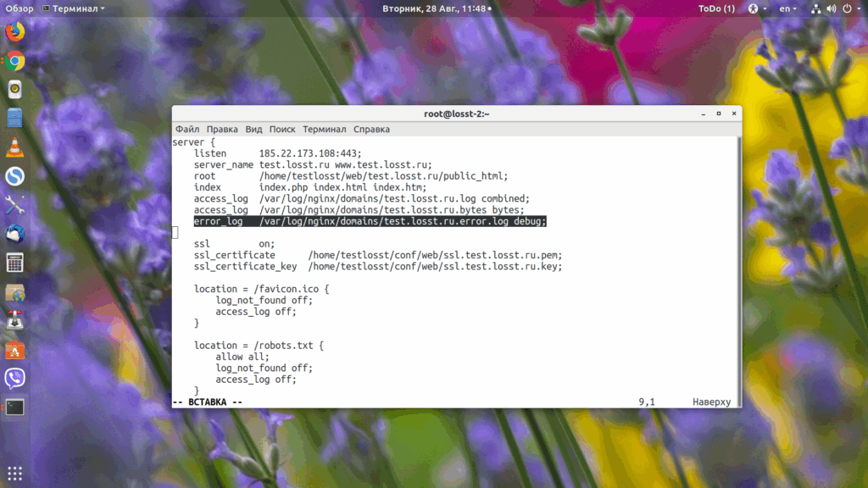Open the 'en' keyboard layout dropdown
868x488 pixels.
click(787, 8)
